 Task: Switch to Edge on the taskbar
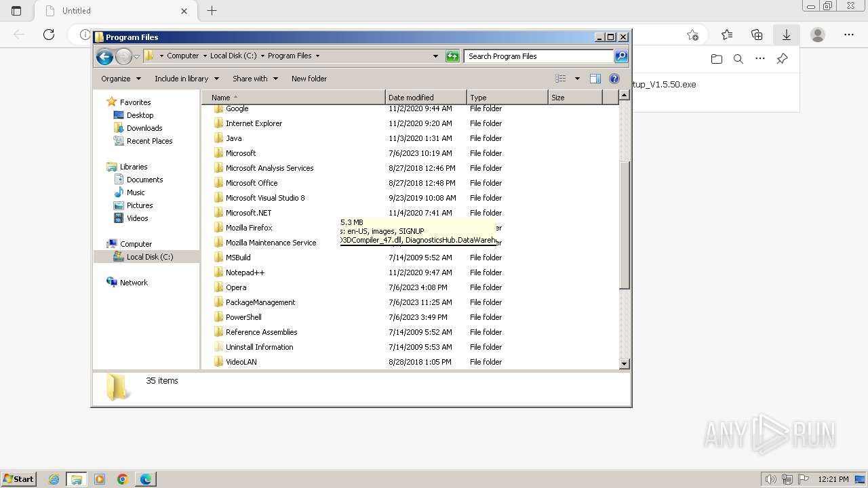(146, 479)
